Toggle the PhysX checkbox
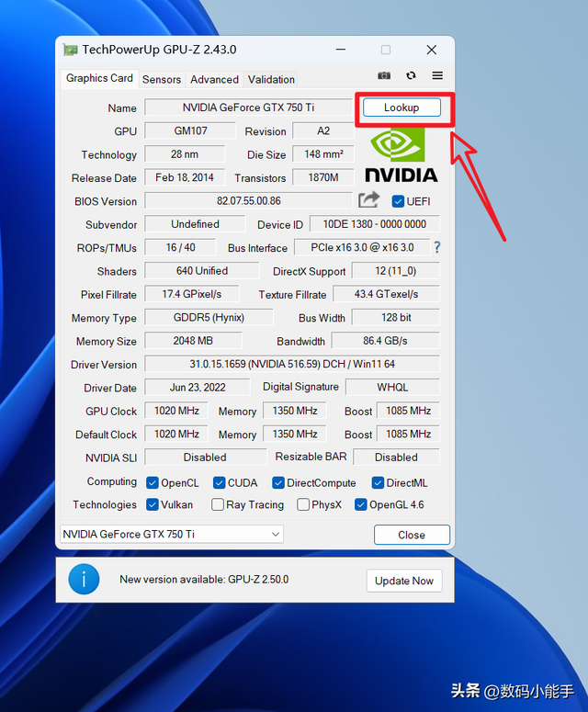Image resolution: width=588 pixels, height=712 pixels. 303,504
